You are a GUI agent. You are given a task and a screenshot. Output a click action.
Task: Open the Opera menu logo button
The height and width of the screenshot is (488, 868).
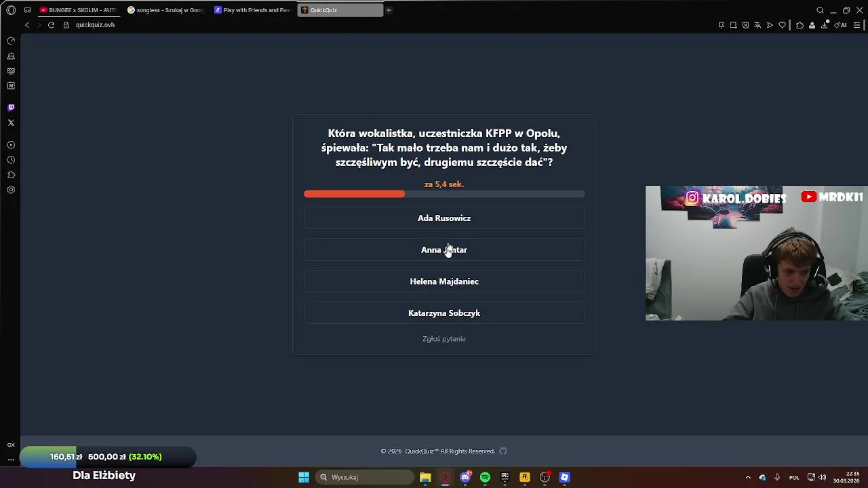11,10
